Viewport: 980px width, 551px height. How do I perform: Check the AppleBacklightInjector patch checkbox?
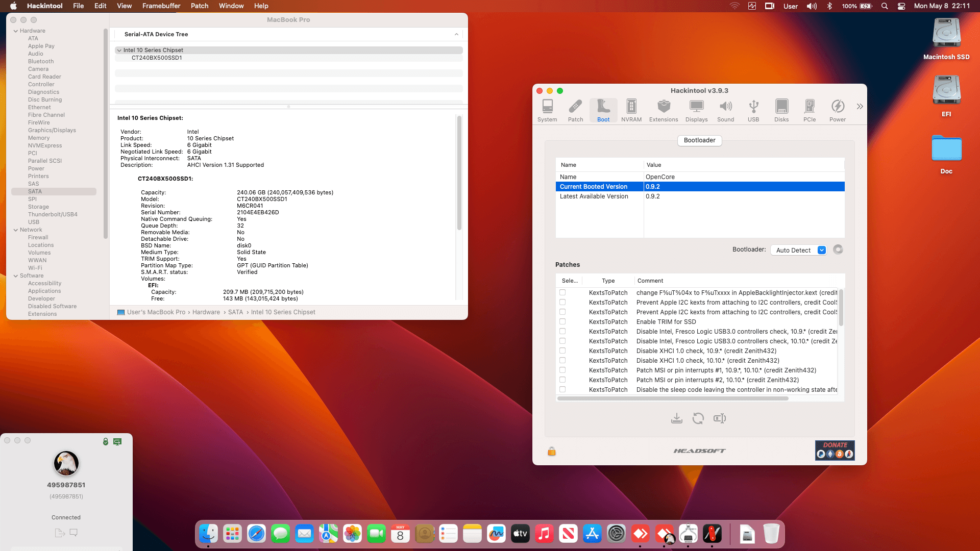coord(562,292)
